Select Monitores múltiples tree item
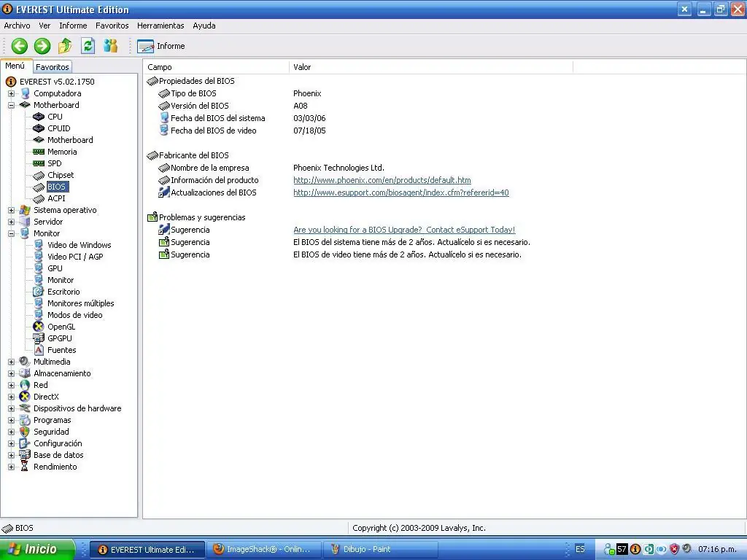The image size is (747, 560). tap(80, 303)
